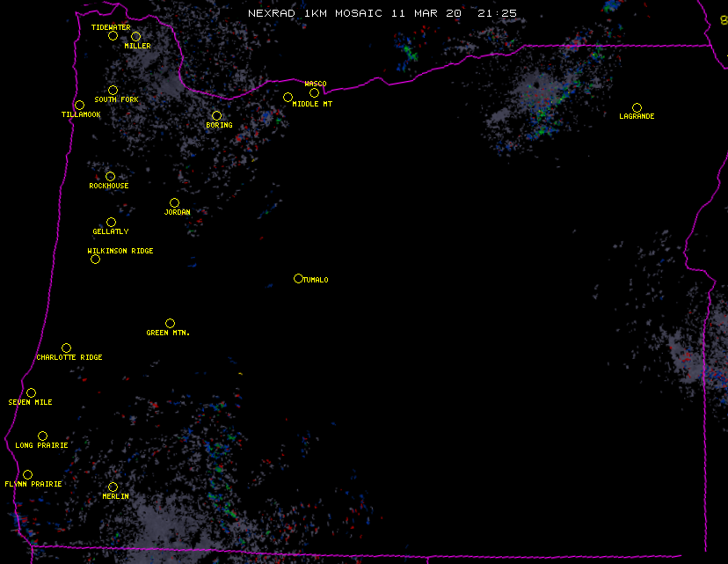Click the Middle Mt station circle marker
Screen dimensions: 728x564
(288, 98)
